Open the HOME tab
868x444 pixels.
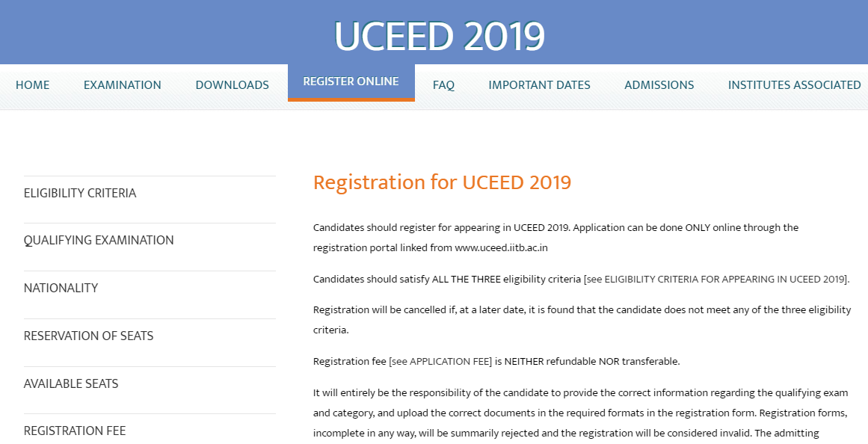click(x=32, y=84)
